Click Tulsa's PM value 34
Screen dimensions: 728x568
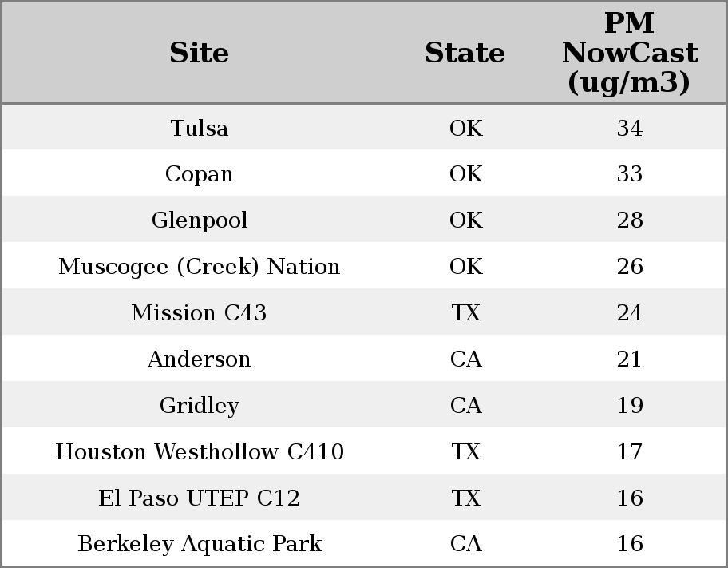pyautogui.click(x=629, y=128)
